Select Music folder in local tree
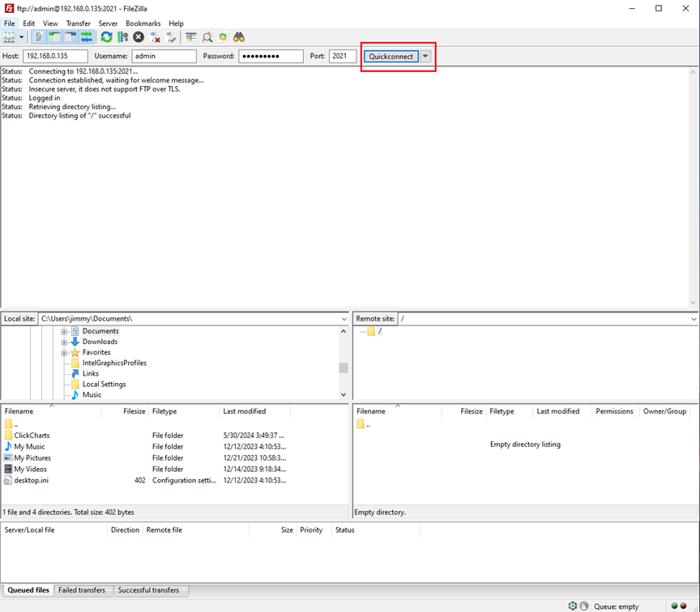700x612 pixels. 92,395
